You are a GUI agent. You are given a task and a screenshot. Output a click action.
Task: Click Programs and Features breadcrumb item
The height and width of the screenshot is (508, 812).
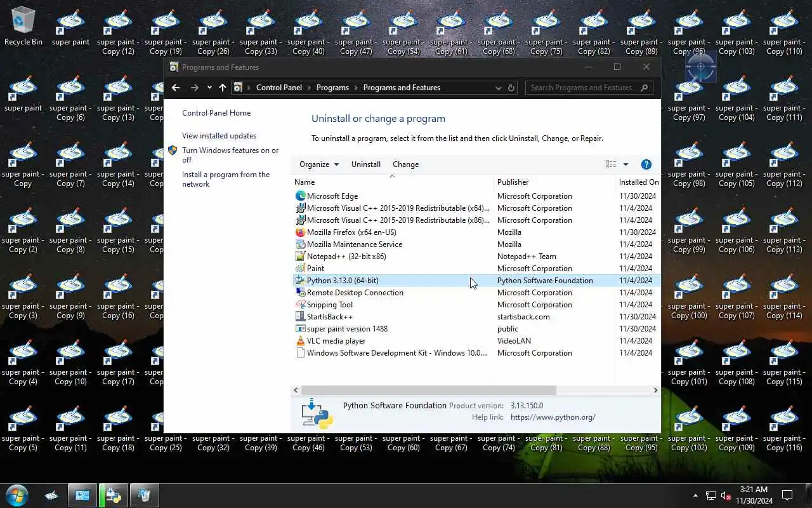(402, 88)
